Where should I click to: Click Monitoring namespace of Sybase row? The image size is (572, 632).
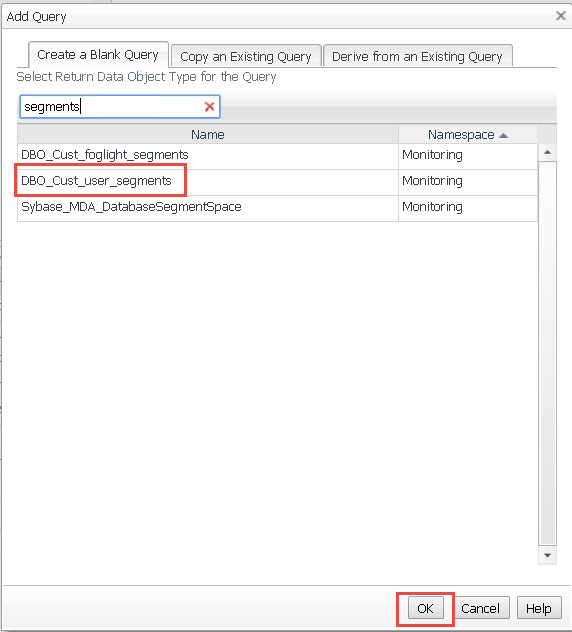432,207
